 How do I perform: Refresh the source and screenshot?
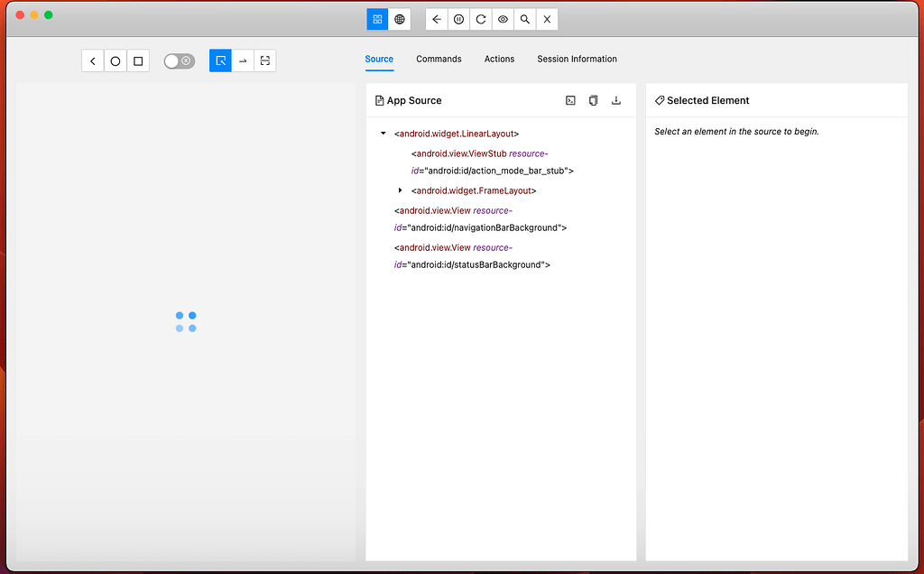(x=480, y=19)
